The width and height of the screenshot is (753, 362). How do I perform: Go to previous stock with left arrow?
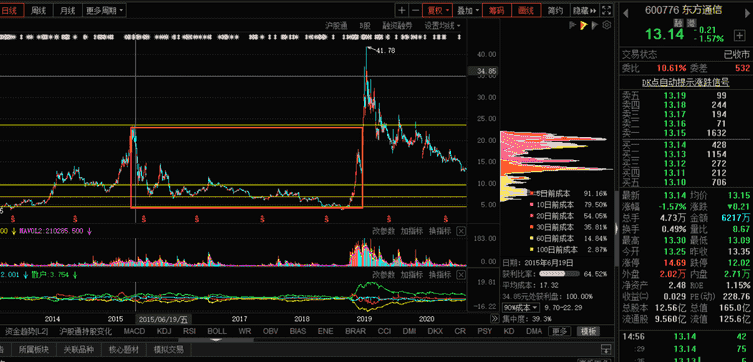tap(626, 13)
